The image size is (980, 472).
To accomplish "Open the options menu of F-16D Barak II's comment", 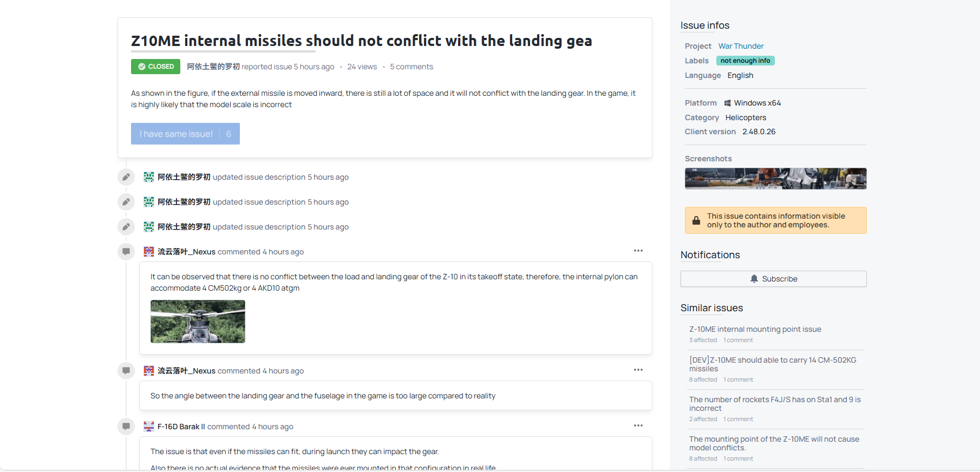I will pos(638,425).
